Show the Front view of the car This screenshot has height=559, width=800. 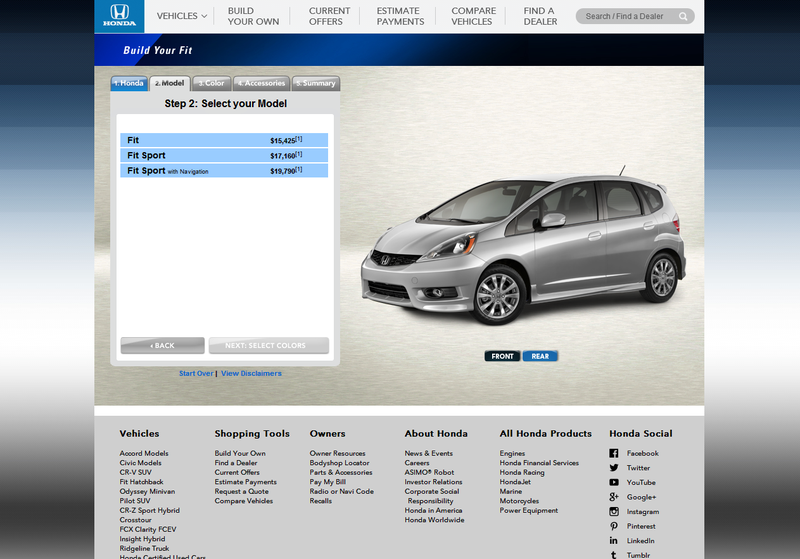coord(503,356)
